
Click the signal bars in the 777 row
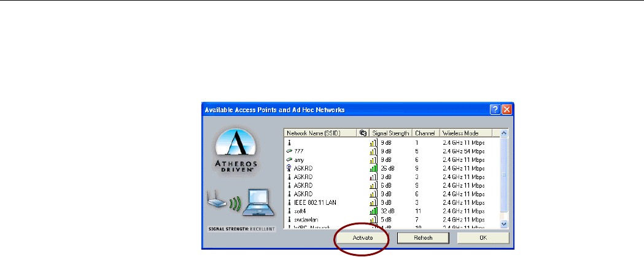click(x=374, y=151)
